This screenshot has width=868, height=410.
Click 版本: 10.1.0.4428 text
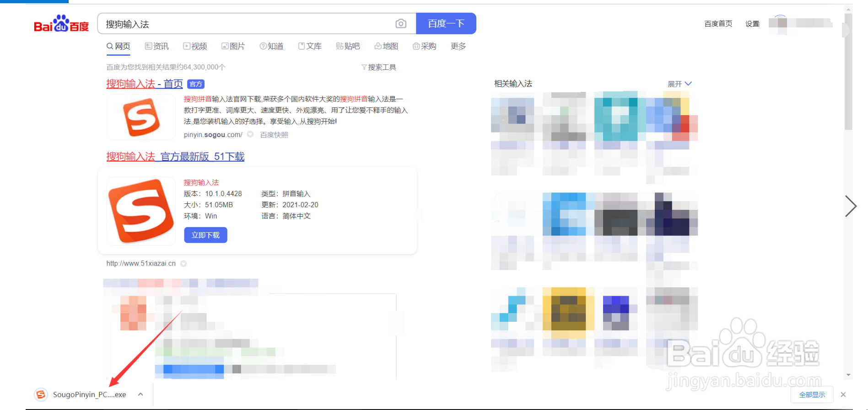[x=213, y=194]
